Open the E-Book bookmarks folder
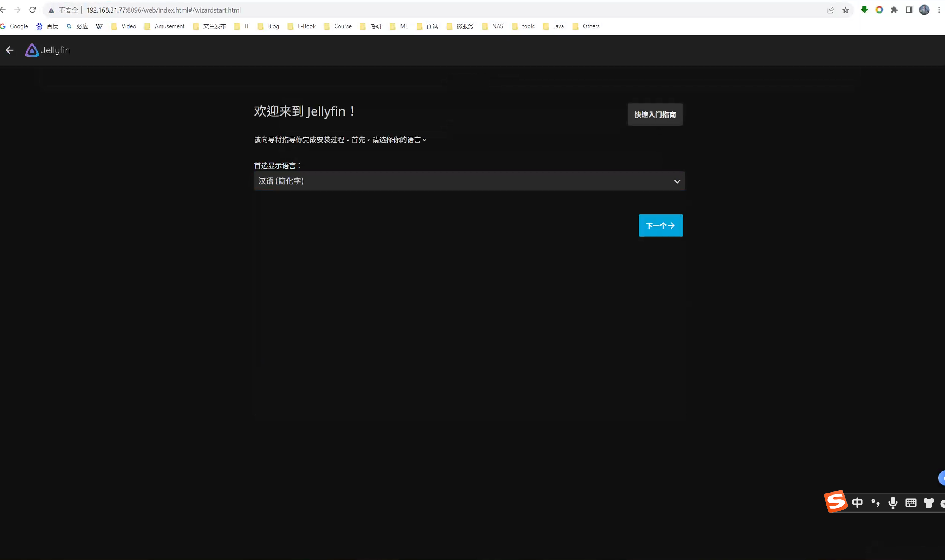The width and height of the screenshot is (945, 560). click(x=302, y=26)
